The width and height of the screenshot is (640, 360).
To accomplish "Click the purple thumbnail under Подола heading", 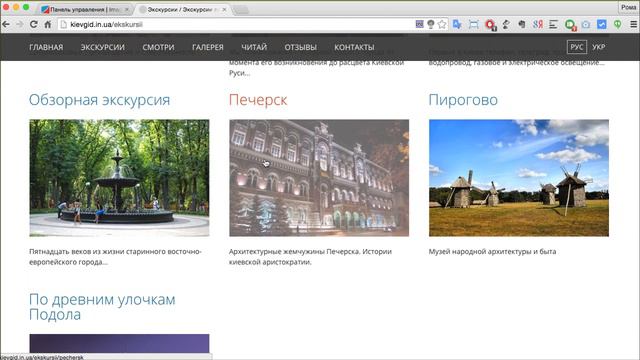I will pyautogui.click(x=119, y=344).
